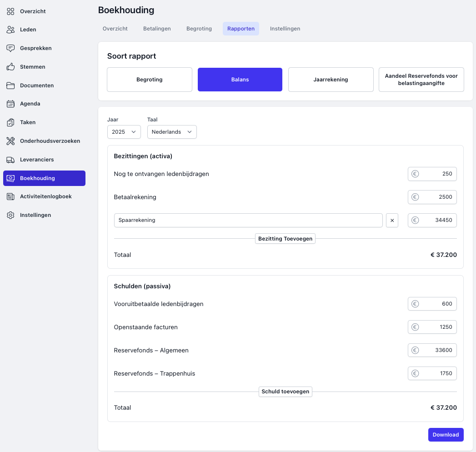The image size is (476, 452).
Task: Click the Boekhouding page title
Action: [126, 10]
